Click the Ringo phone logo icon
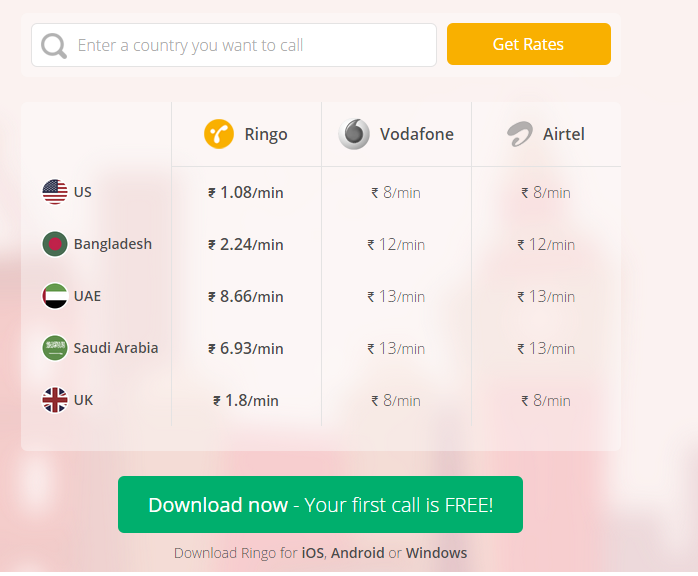Viewport: 698px width, 576px height. (219, 134)
